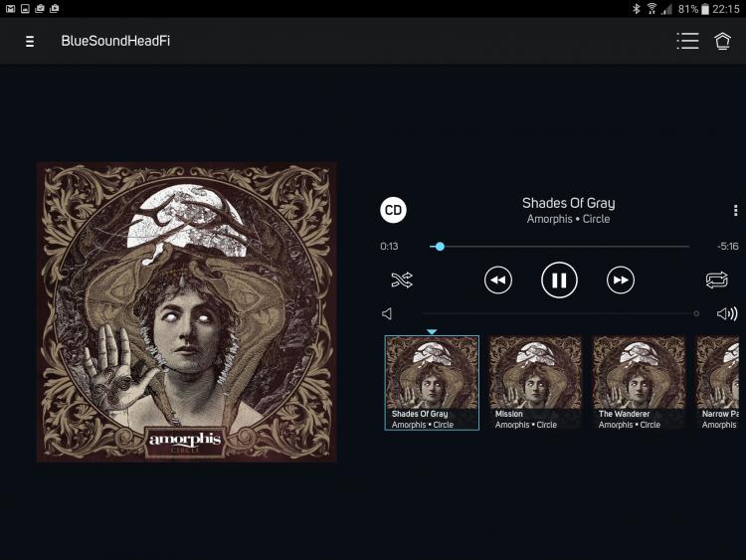The height and width of the screenshot is (560, 746).
Task: Open the play queue list icon
Action: click(x=688, y=41)
